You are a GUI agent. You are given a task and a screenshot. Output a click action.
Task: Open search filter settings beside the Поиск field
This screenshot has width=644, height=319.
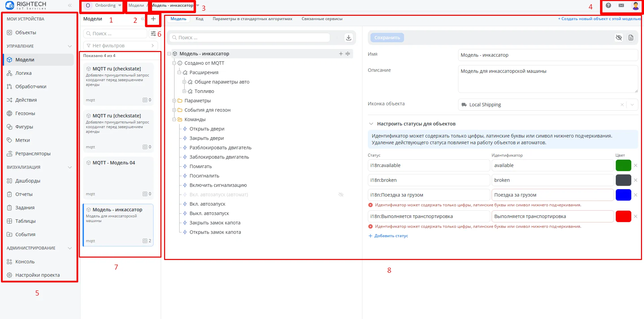pyautogui.click(x=153, y=33)
